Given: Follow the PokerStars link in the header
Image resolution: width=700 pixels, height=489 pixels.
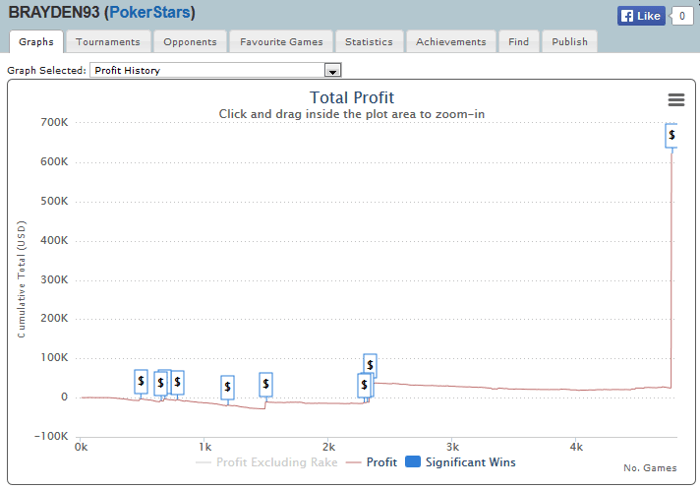Looking at the screenshot, I should [x=150, y=13].
